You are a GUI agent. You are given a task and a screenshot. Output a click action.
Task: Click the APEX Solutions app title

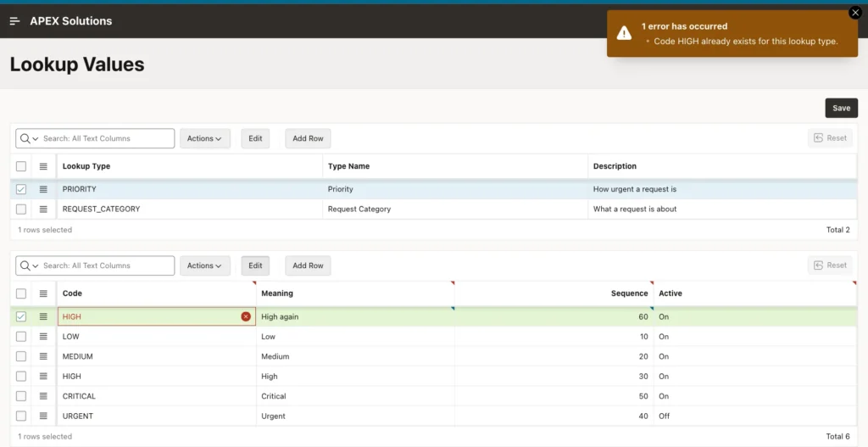(71, 21)
